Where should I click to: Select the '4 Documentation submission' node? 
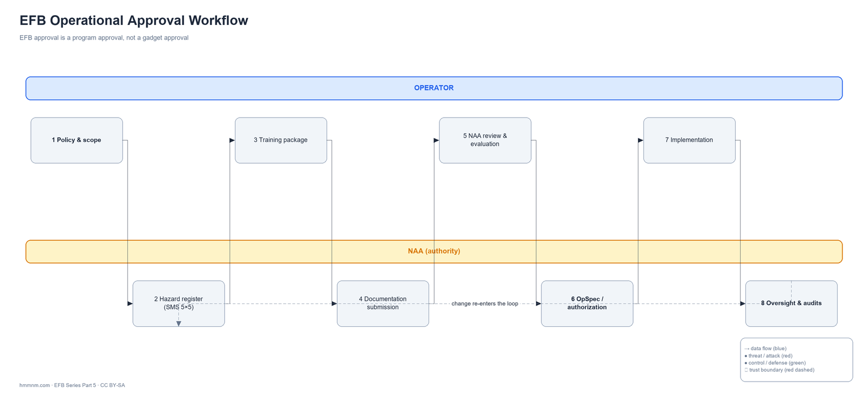[383, 304]
